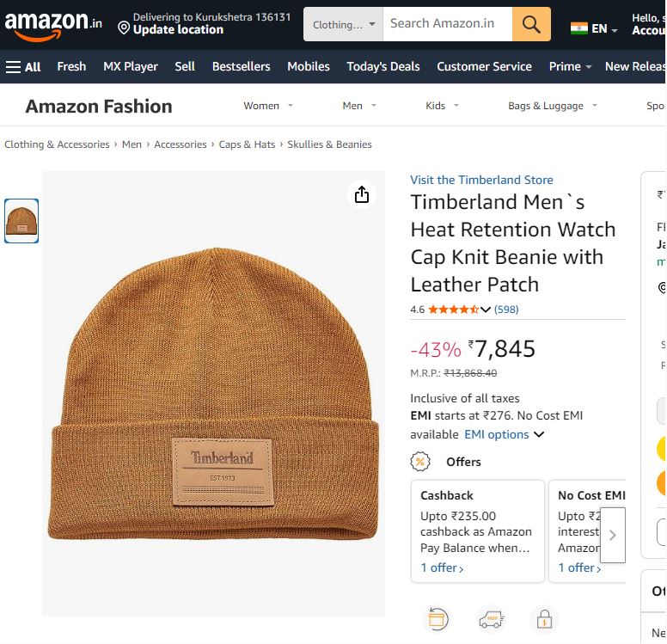This screenshot has width=667, height=644.
Task: Open the Women fashion menu
Action: click(268, 106)
